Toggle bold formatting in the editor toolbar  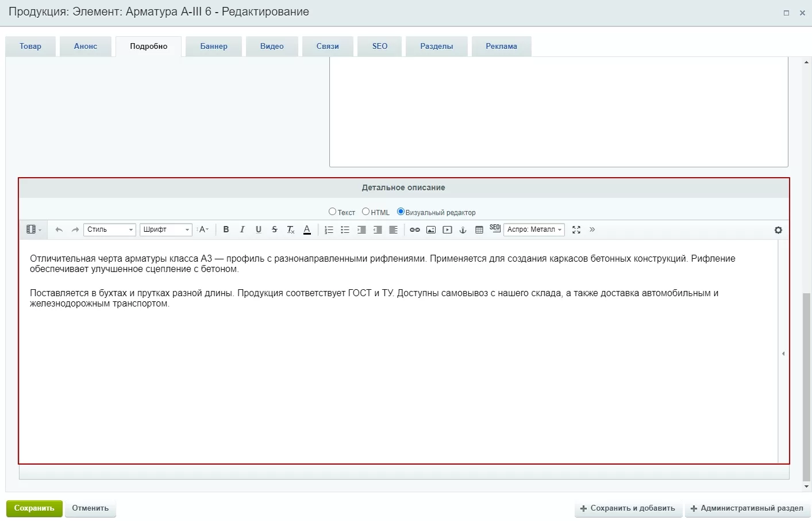(x=226, y=229)
